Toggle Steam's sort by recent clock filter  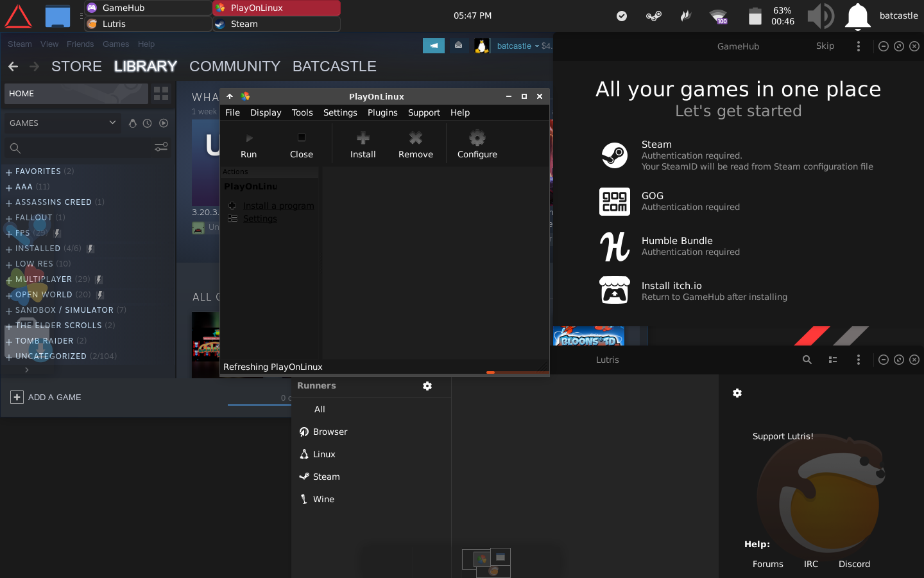point(148,123)
